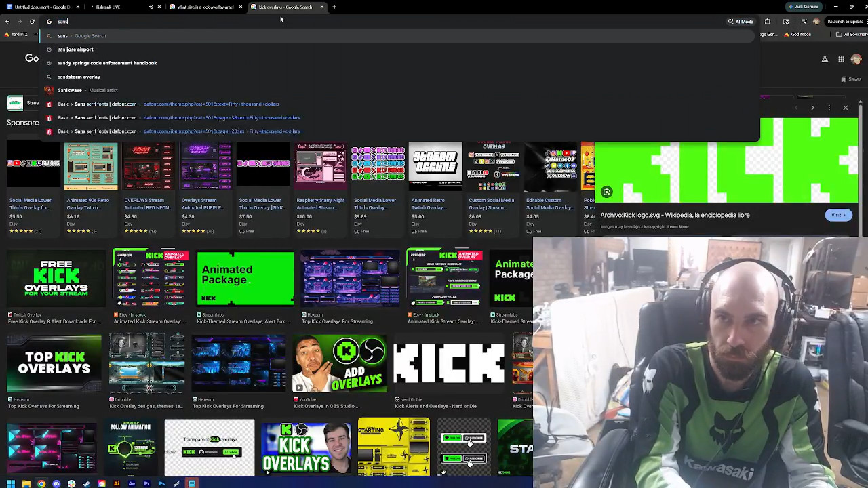Open the black-and-white KICK logo image result
The height and width of the screenshot is (488, 868).
click(450, 363)
